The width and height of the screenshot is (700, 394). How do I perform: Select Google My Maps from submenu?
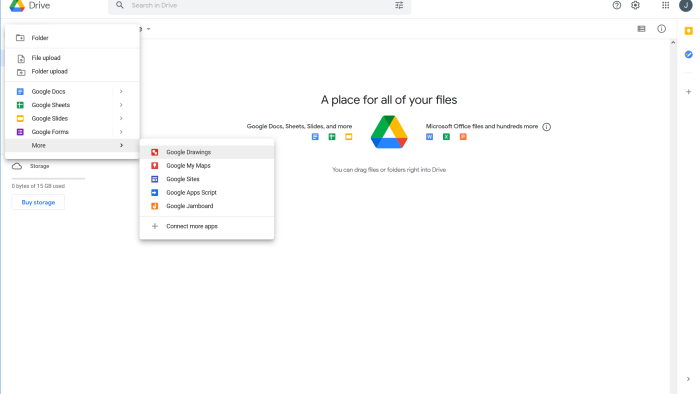pos(207,166)
